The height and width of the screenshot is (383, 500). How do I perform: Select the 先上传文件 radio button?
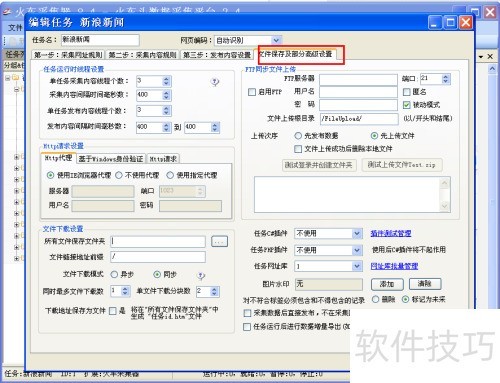374,136
